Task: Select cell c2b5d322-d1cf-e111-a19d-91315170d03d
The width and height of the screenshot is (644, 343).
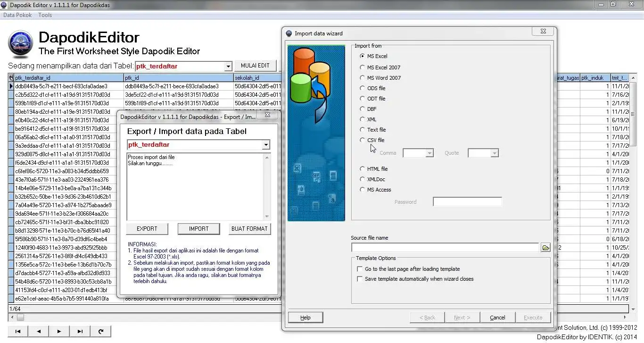Action: tap(69, 95)
